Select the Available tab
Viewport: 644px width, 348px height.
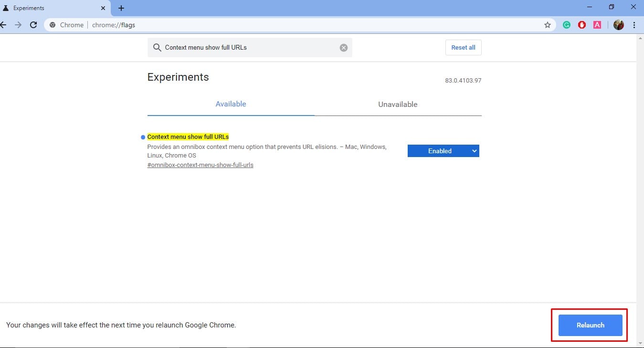(x=231, y=104)
